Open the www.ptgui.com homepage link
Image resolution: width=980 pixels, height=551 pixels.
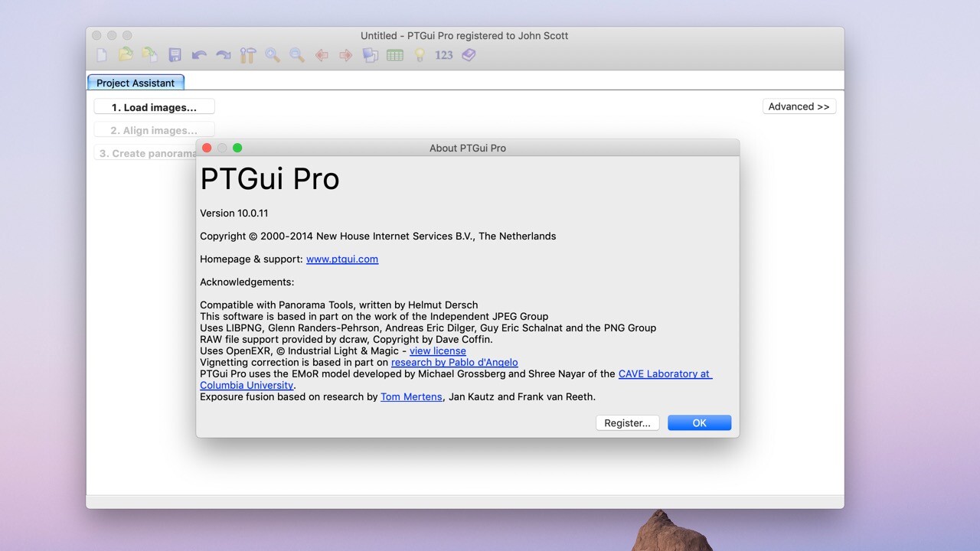coord(341,259)
